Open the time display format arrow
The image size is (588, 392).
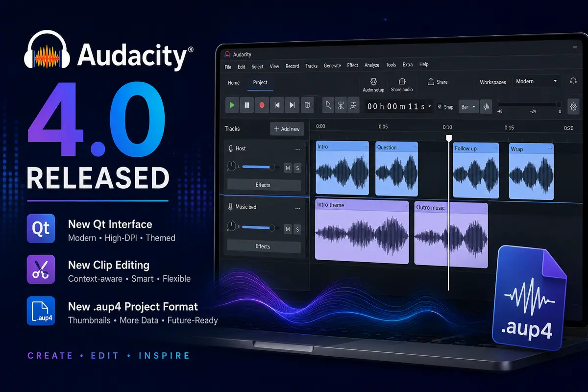click(430, 106)
